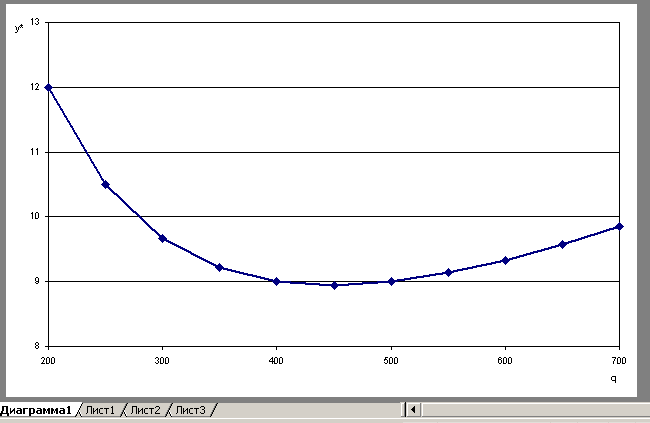The width and height of the screenshot is (650, 423).
Task: Switch to the Диаграмма1 sheet tab
Action: tap(36, 410)
